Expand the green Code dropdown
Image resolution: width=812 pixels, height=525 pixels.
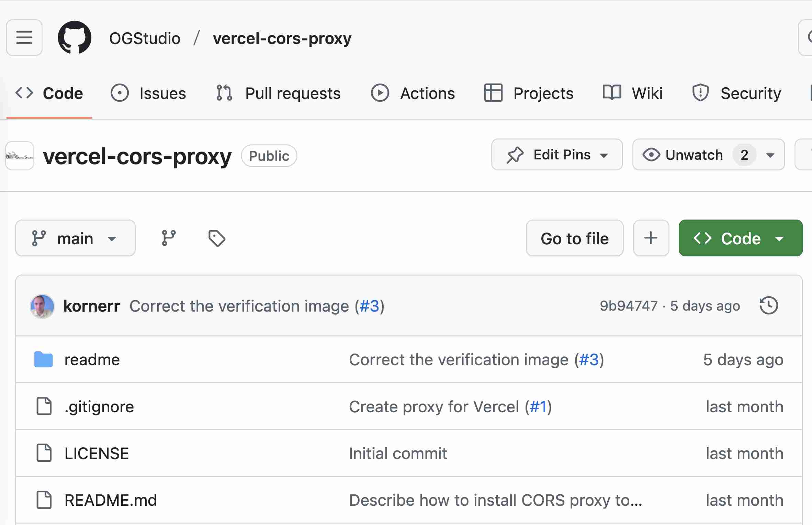pyautogui.click(x=740, y=238)
